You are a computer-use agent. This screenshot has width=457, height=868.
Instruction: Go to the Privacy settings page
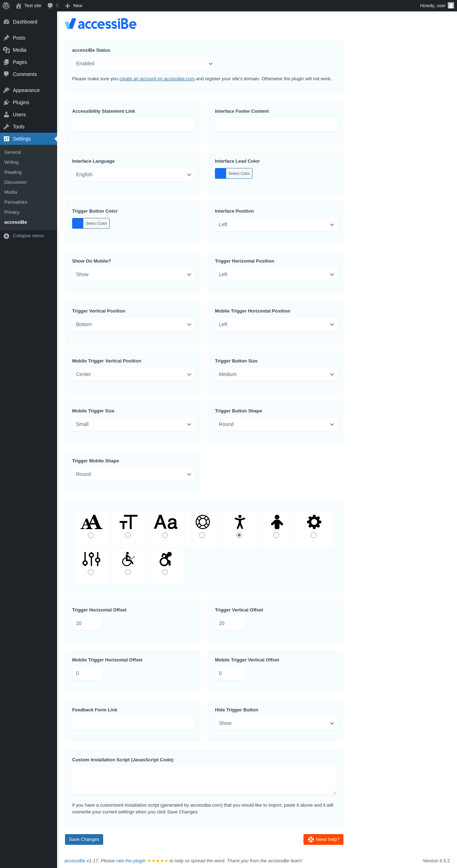(12, 212)
